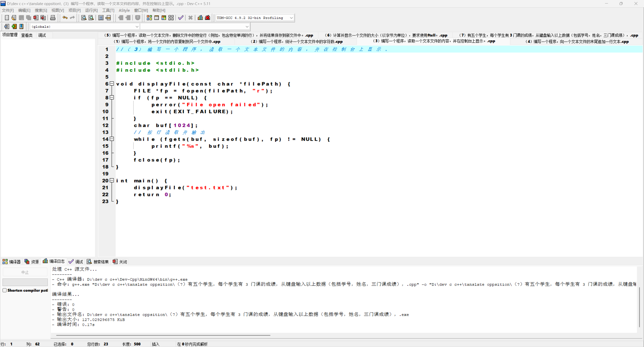Image resolution: width=644 pixels, height=347 pixels.
Task: Click the Open file icon
Action: click(x=14, y=18)
